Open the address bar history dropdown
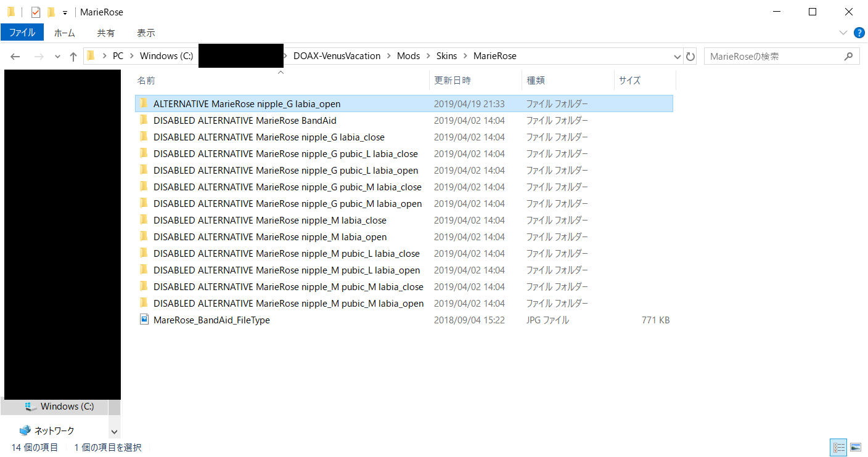Screen dimensions: 868x457 (x=677, y=56)
